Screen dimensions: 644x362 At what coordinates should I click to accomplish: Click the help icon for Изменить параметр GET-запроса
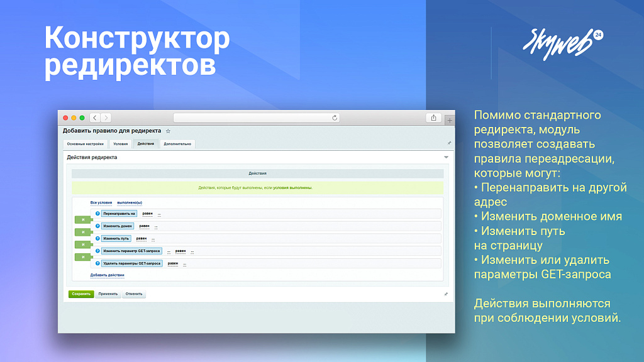click(x=96, y=251)
